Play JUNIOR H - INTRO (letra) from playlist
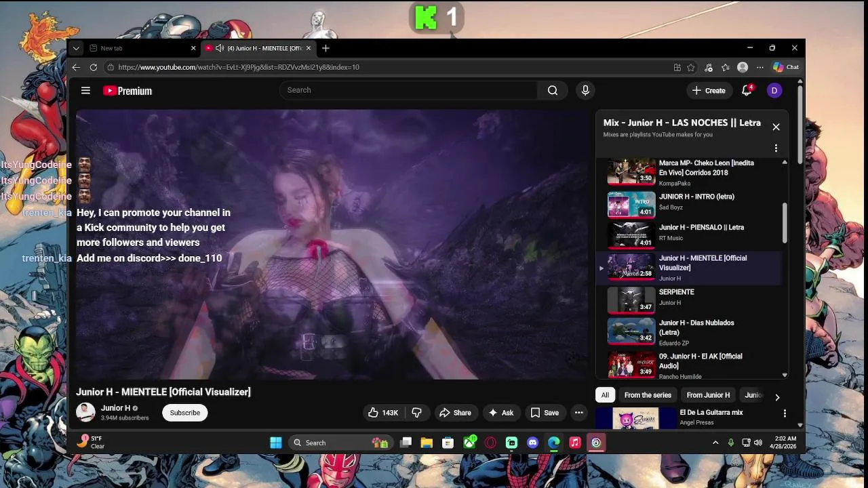The width and height of the screenshot is (868, 488). tap(690, 203)
